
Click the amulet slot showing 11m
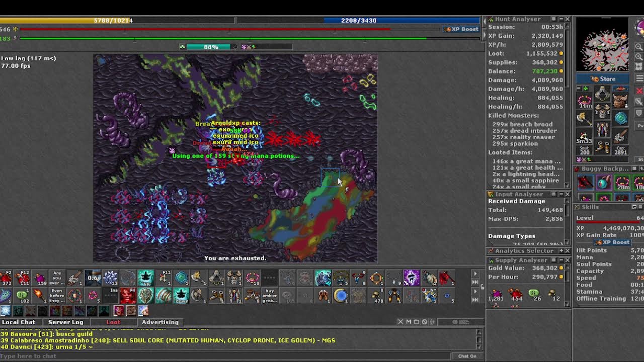[x=584, y=101]
